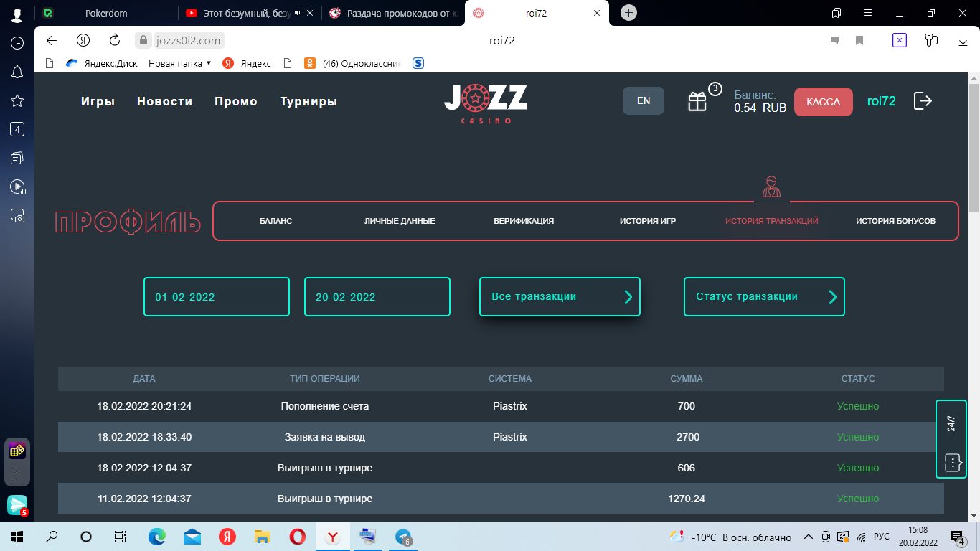Open the browser downloads icon
Image resolution: width=980 pixels, height=551 pixels.
click(x=963, y=41)
